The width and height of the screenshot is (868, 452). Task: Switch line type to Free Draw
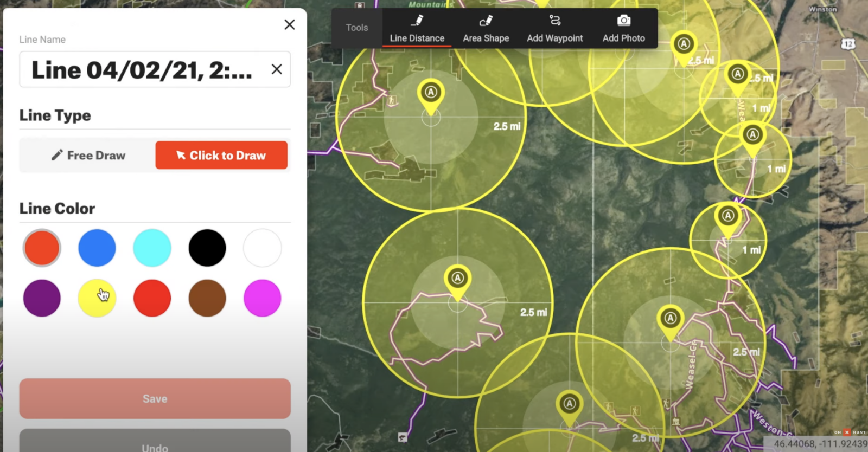coord(88,156)
